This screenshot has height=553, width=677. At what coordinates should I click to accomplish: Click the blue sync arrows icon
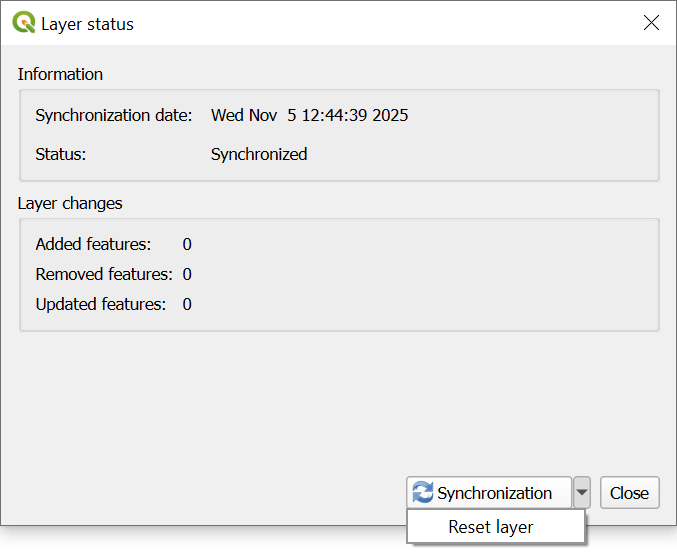(x=423, y=493)
